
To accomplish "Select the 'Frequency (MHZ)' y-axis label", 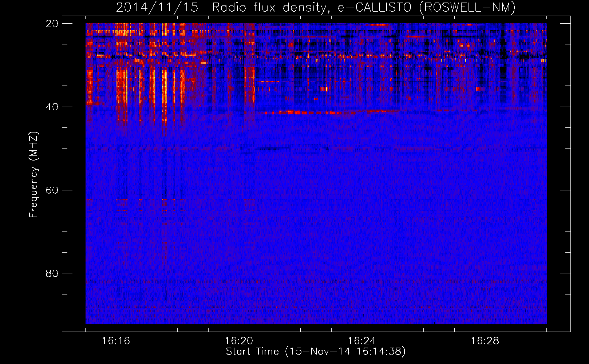I will point(33,175).
